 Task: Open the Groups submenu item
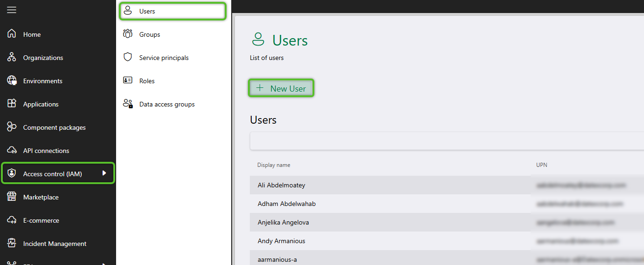(x=150, y=34)
